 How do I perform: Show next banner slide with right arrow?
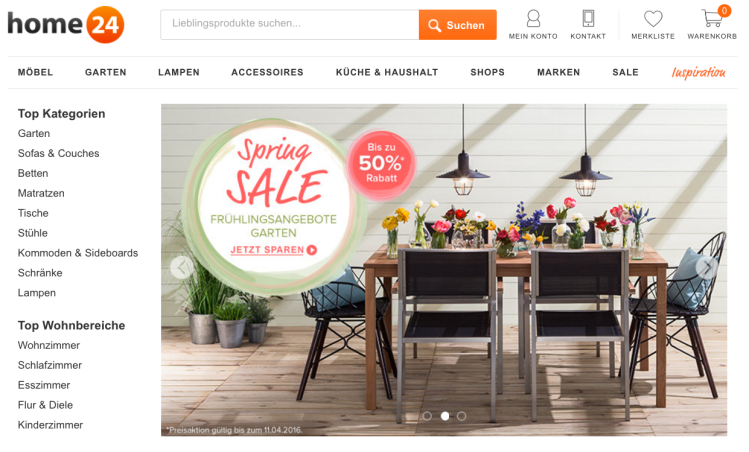point(707,268)
